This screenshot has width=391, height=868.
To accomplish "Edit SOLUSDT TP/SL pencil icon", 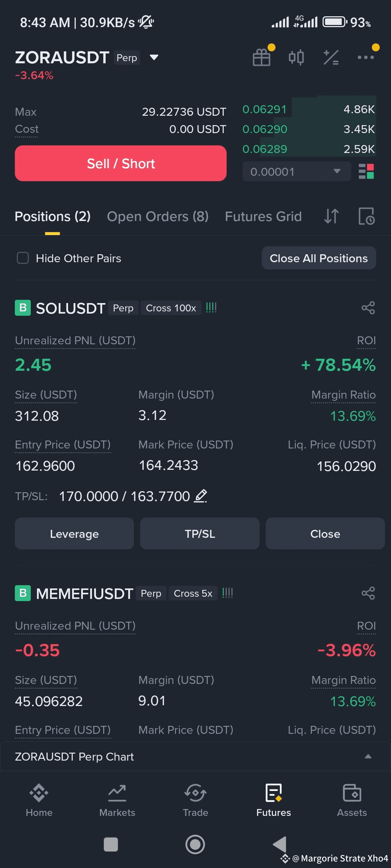I will [201, 496].
